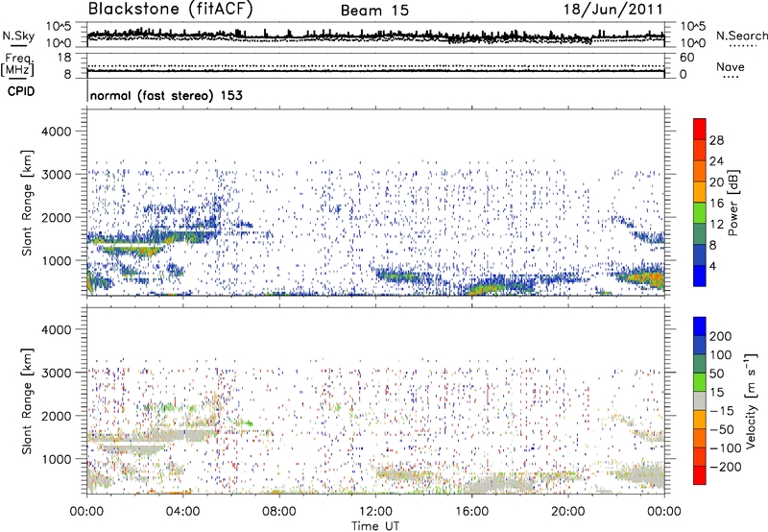Click the "-100" Velocity colorbar value
Viewport: 768px width, 532px height.
725,447
